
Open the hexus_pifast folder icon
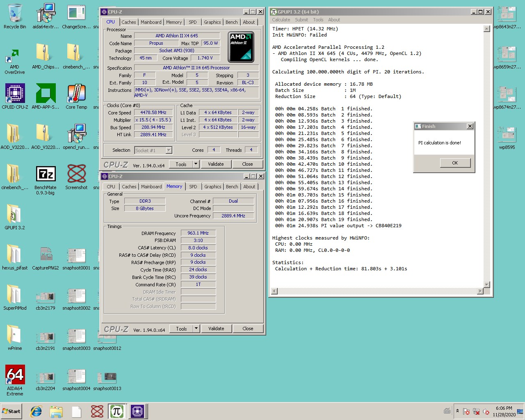click(x=15, y=258)
